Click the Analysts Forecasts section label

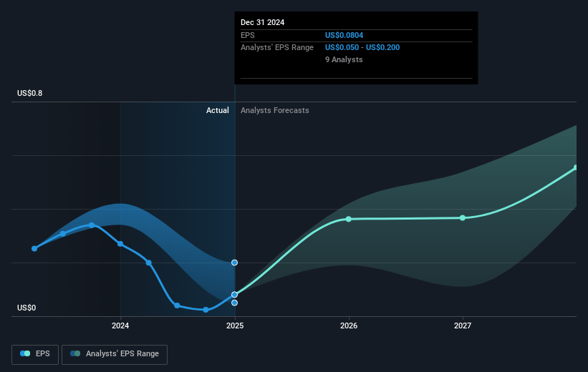[x=275, y=110]
